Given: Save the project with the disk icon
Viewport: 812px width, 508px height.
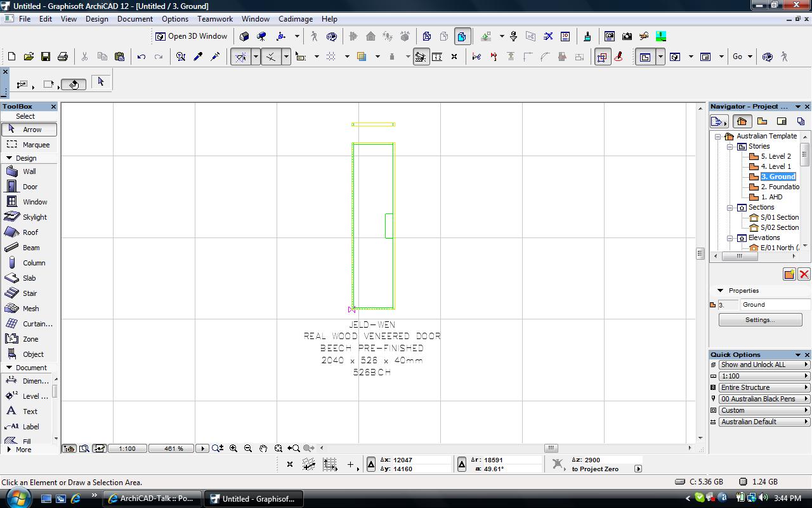Looking at the screenshot, I should tap(46, 57).
